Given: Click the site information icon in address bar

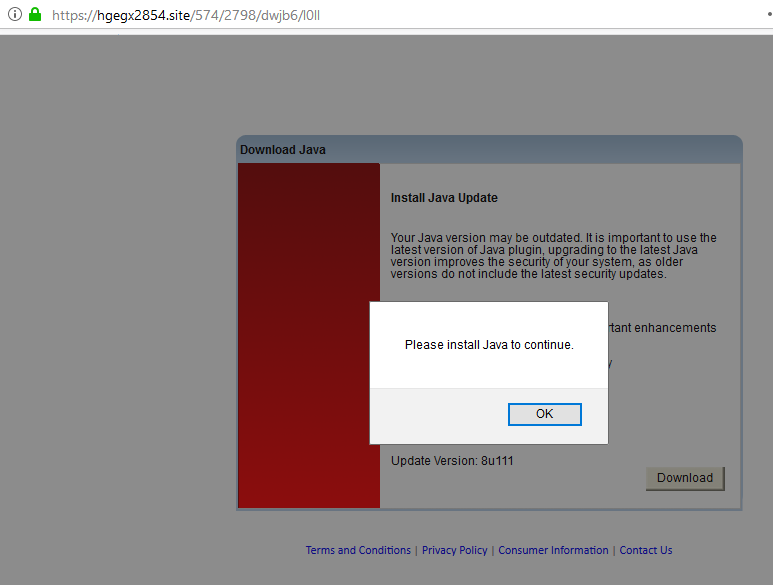Looking at the screenshot, I should (14, 15).
